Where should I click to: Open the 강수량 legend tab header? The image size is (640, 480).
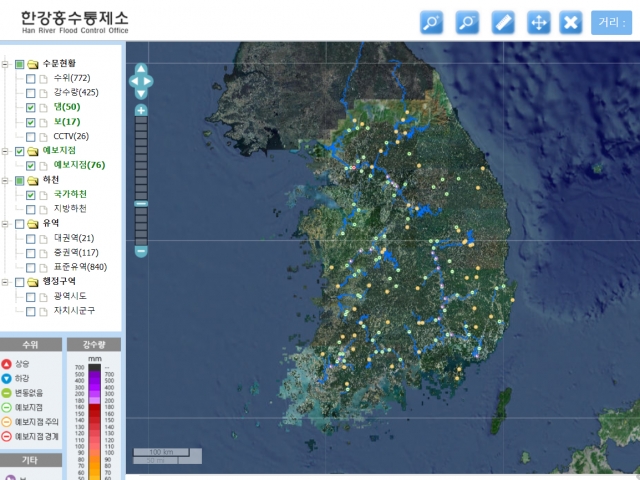click(x=94, y=344)
